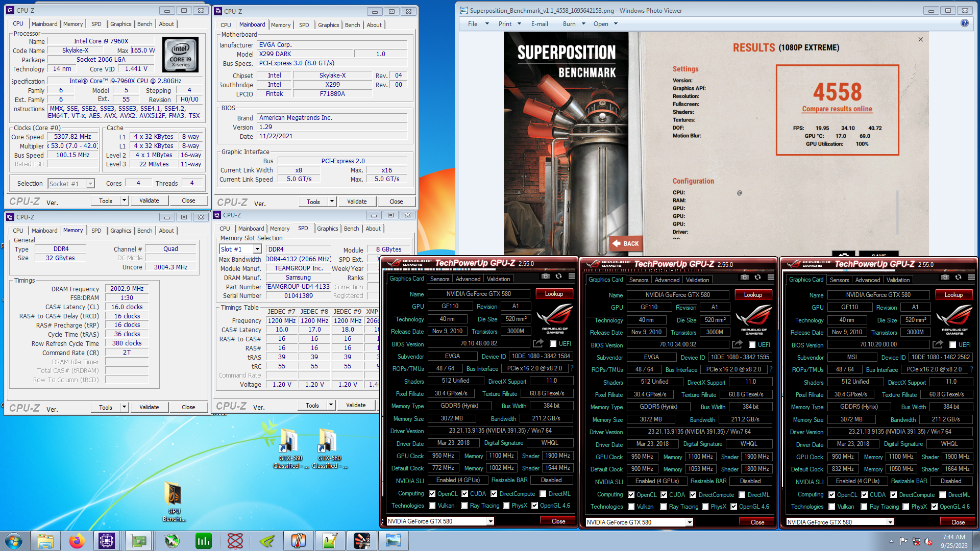This screenshot has height=551, width=980.
Task: Open the hamburger menu in the MSI GPU-Z window
Action: pos(971,278)
